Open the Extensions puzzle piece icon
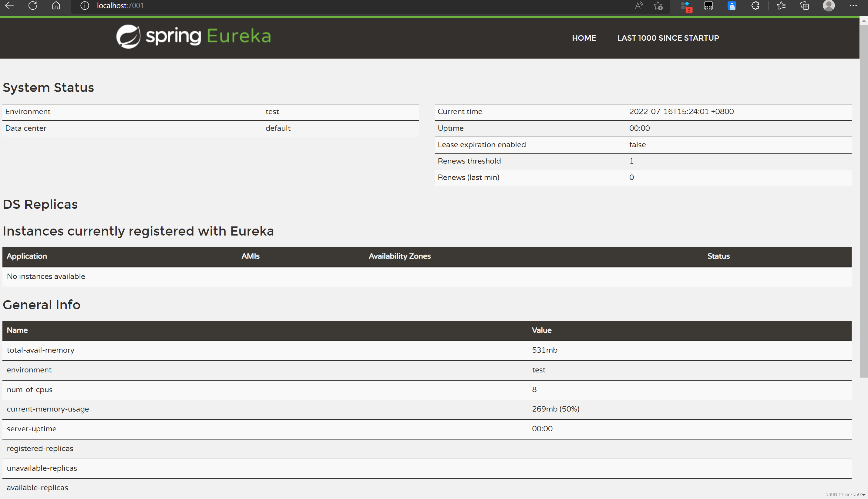Image resolution: width=868 pixels, height=499 pixels. pos(755,5)
